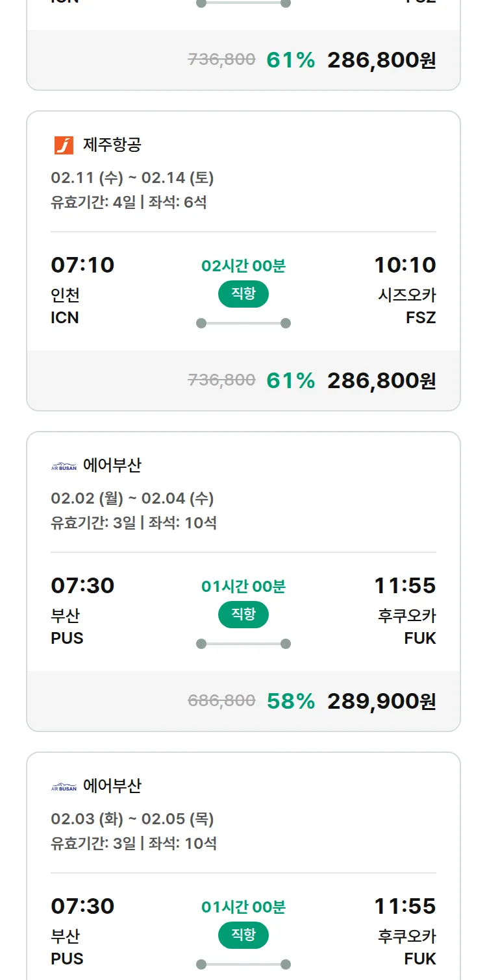Click the struck-through 686,800 original price
This screenshot has height=980, width=487.
(221, 700)
